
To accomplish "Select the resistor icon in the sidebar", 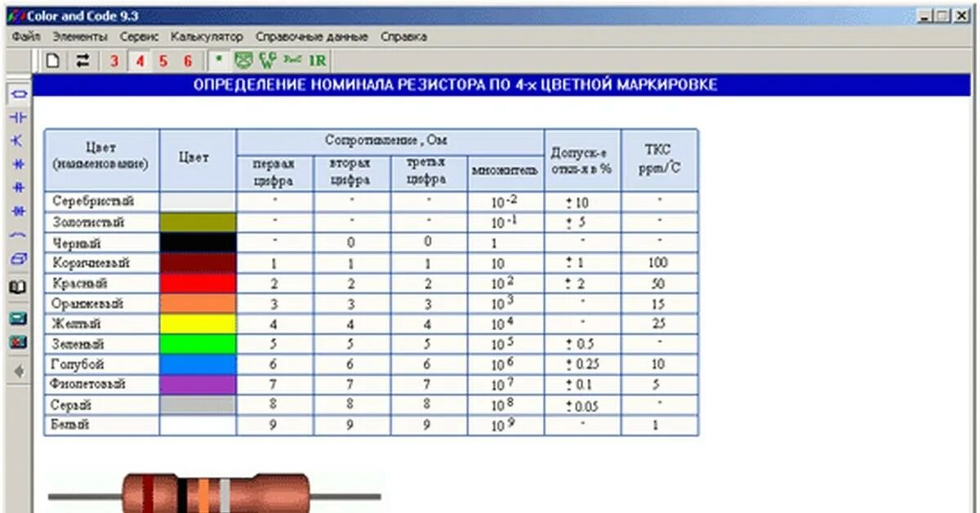I will tap(20, 94).
